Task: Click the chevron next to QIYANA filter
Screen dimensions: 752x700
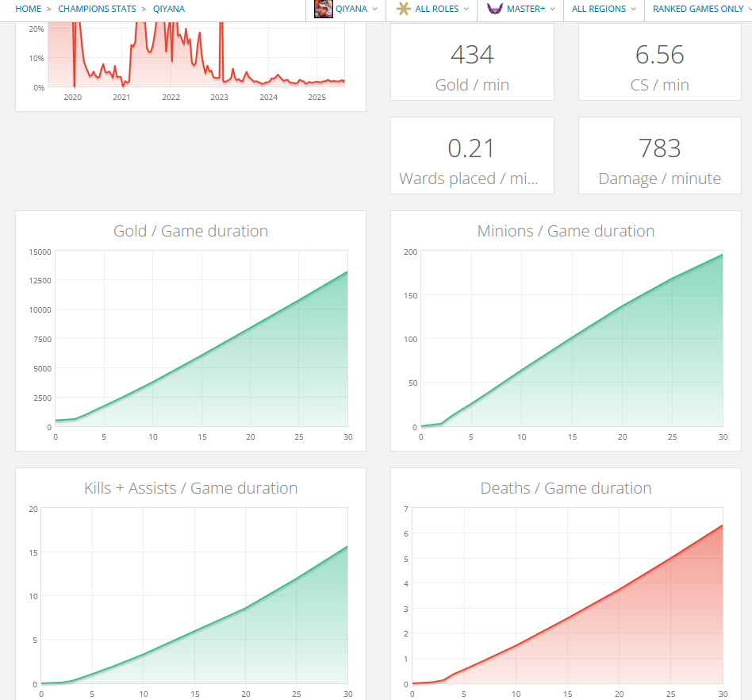Action: click(374, 9)
